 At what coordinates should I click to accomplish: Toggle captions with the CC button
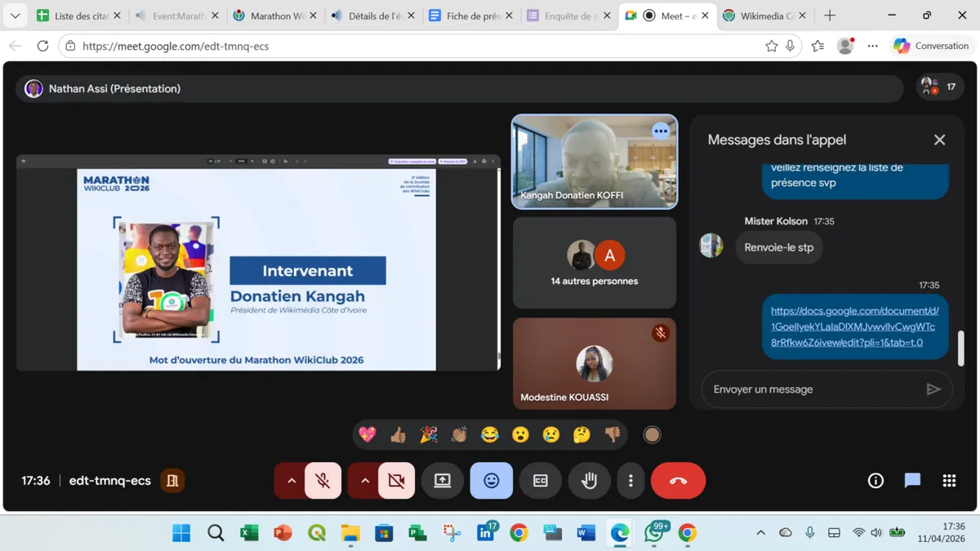(x=541, y=481)
